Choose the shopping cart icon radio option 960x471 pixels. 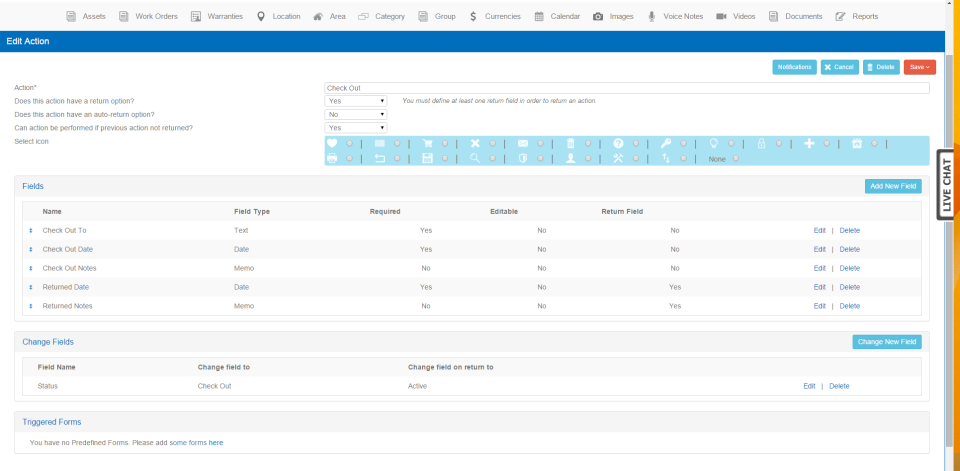(x=445, y=144)
